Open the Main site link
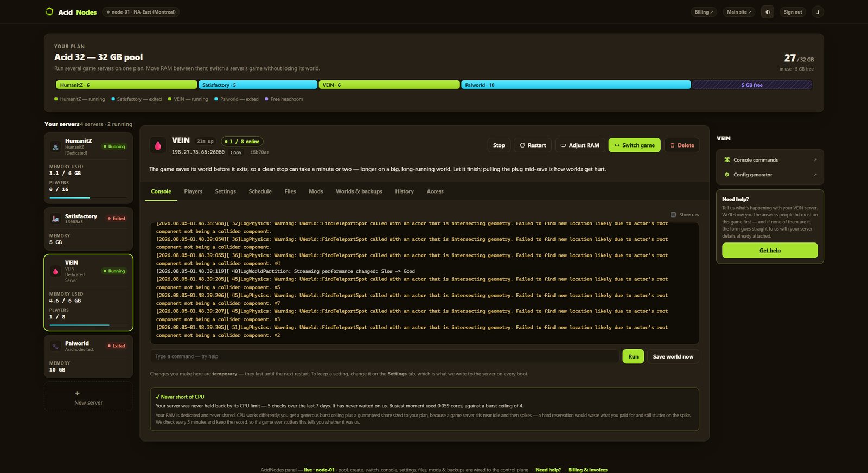 tap(739, 12)
